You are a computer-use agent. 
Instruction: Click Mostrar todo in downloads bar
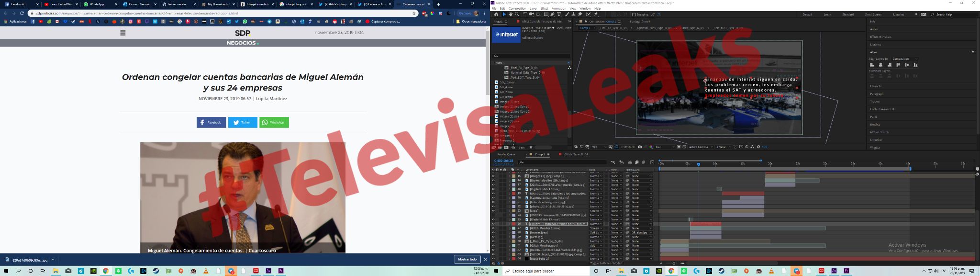point(468,259)
